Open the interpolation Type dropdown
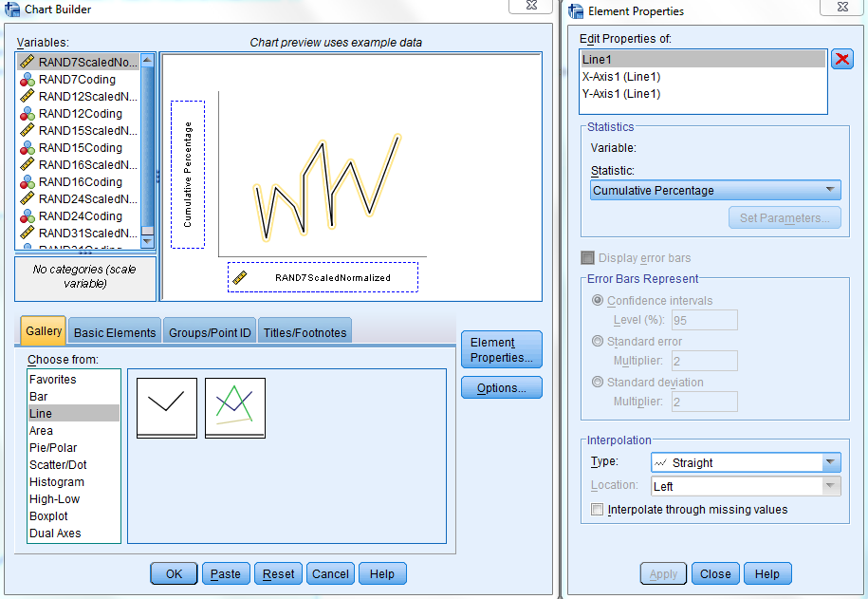This screenshot has height=599, width=868. [x=745, y=463]
